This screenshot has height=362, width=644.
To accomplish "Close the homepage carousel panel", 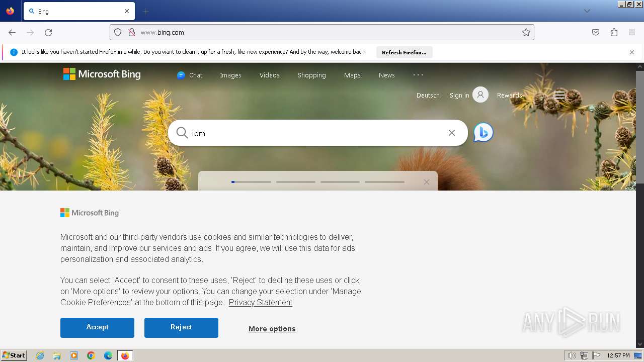I will pos(427,182).
